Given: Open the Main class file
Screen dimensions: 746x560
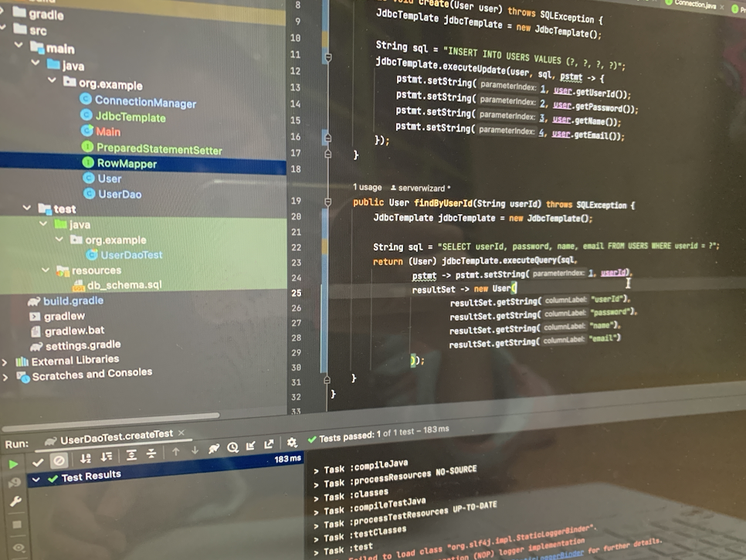Looking at the screenshot, I should click(x=108, y=132).
